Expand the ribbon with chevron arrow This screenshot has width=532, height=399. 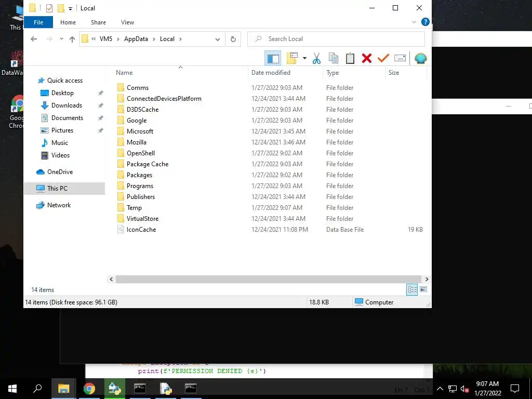pyautogui.click(x=414, y=22)
